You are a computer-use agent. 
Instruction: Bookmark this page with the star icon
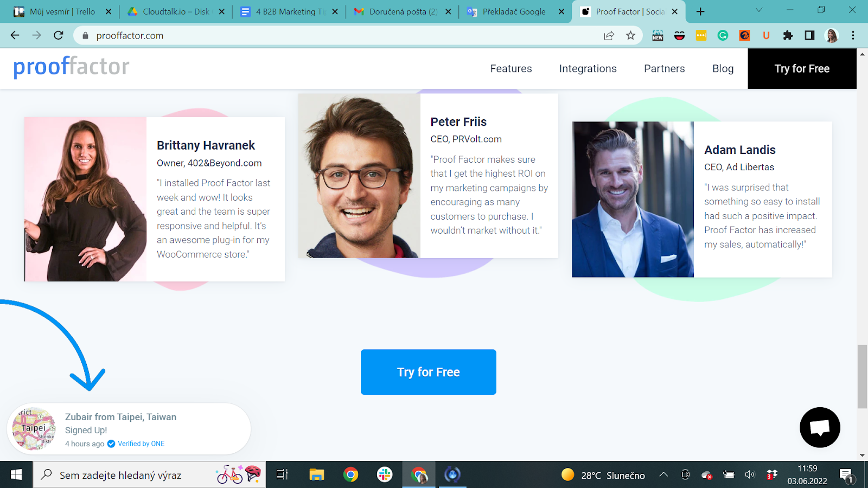(630, 36)
